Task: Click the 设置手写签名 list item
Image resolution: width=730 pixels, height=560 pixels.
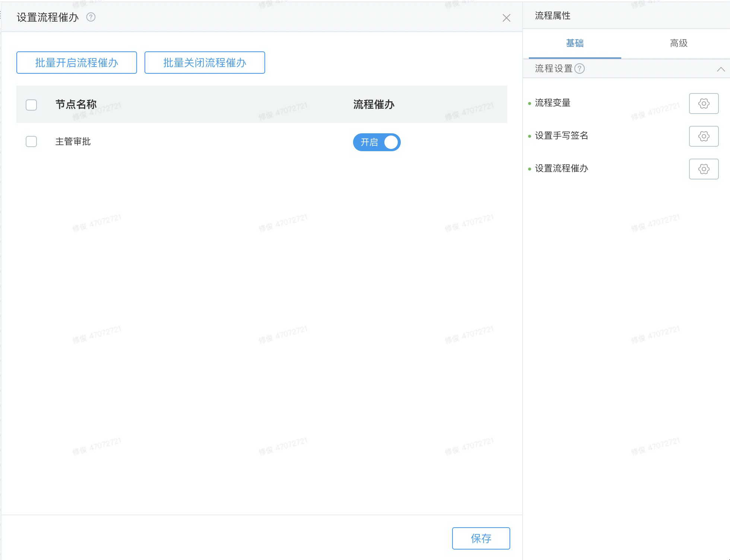Action: click(561, 136)
